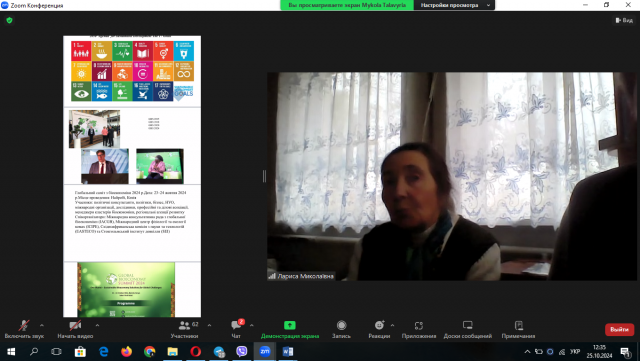
Task: Switch to Zoom taskbar icon
Action: pyautogui.click(x=264, y=352)
